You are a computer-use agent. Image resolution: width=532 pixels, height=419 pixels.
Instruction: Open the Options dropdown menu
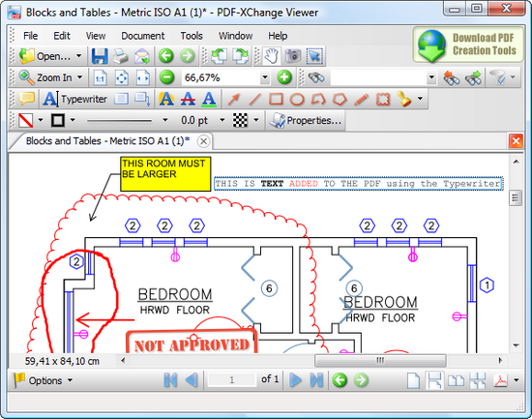(43, 380)
